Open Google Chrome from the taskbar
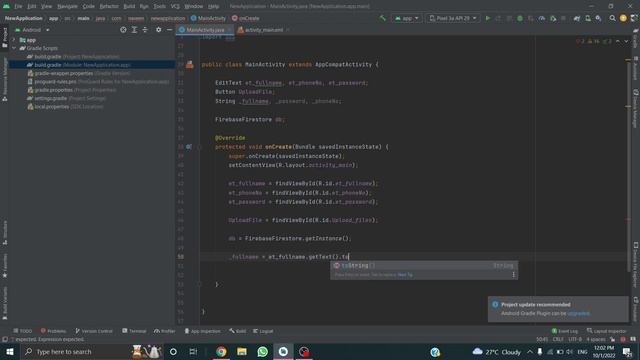This screenshot has width=640, height=360. click(x=221, y=351)
